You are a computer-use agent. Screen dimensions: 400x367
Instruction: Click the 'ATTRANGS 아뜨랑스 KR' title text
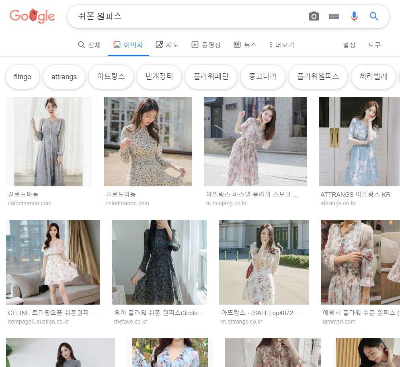coord(355,194)
